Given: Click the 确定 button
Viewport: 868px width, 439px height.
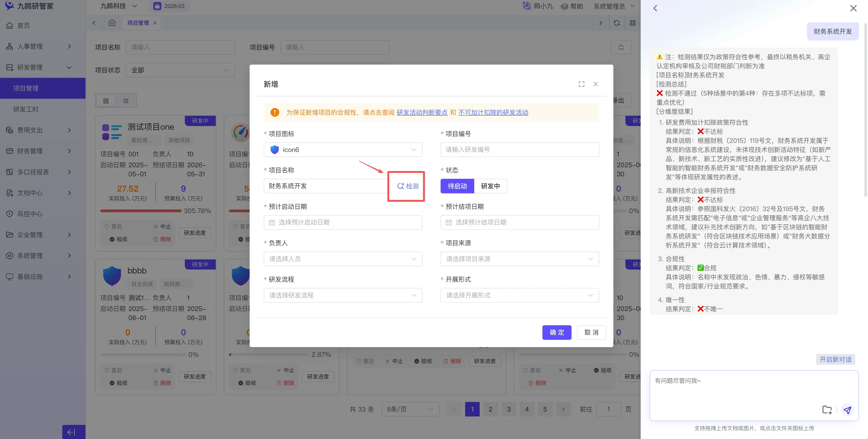Looking at the screenshot, I should click(x=557, y=333).
